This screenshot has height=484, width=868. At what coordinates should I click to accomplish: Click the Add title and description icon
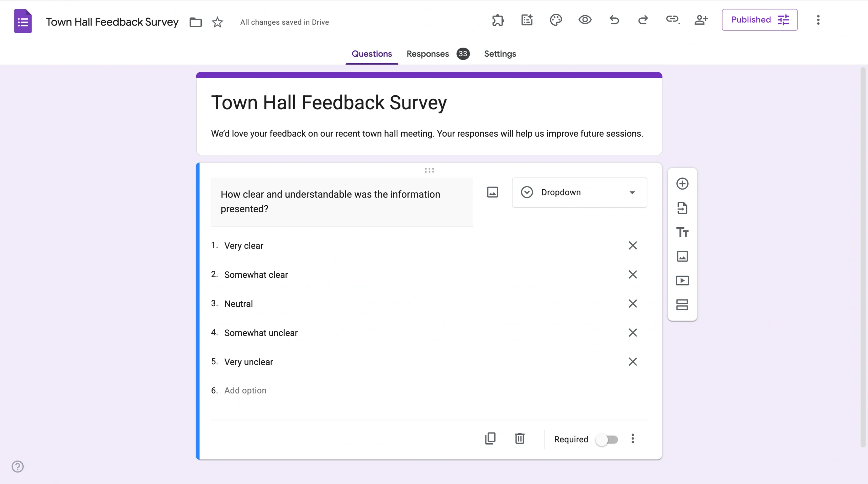(x=683, y=232)
